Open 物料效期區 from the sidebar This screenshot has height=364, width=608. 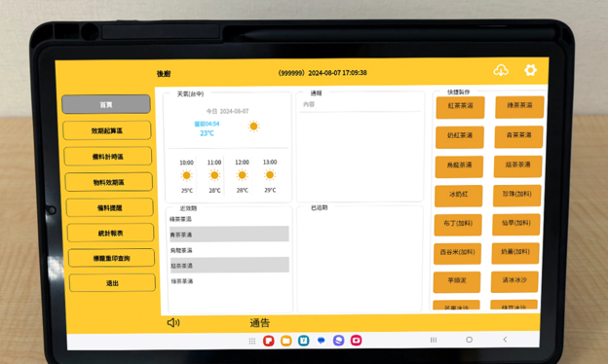coord(109,182)
